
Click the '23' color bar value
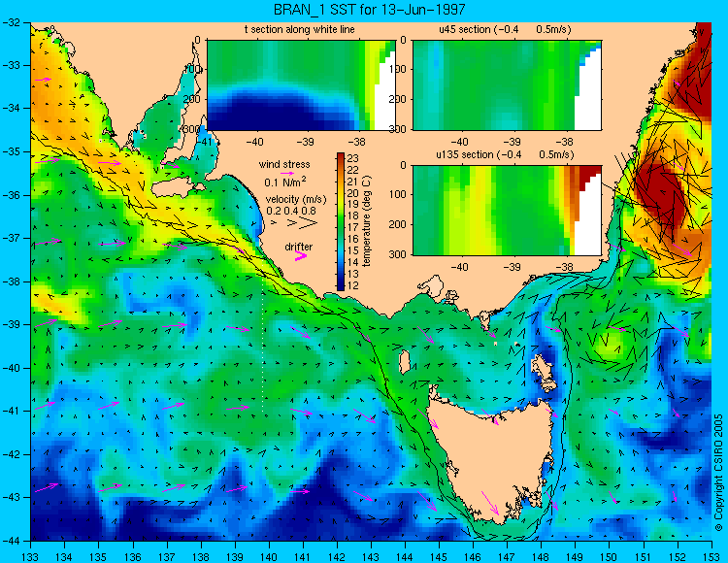pos(353,159)
